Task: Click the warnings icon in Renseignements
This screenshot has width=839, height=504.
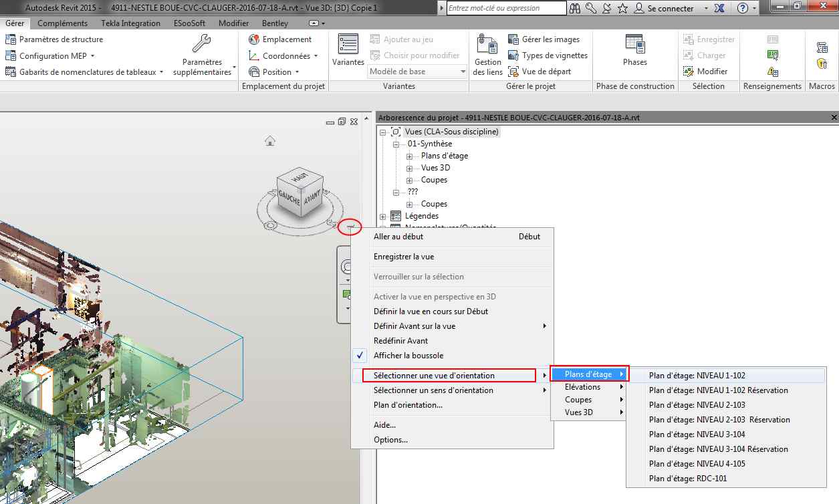Action: tap(772, 72)
